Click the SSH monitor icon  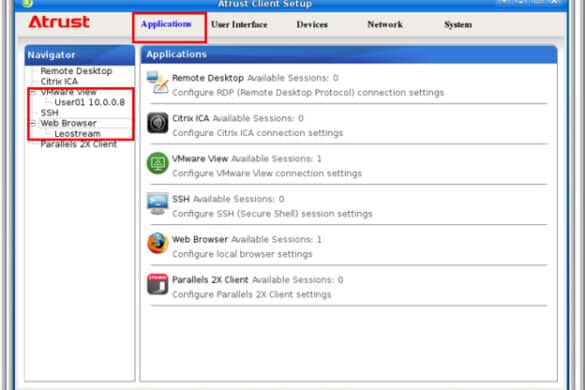coord(158,203)
